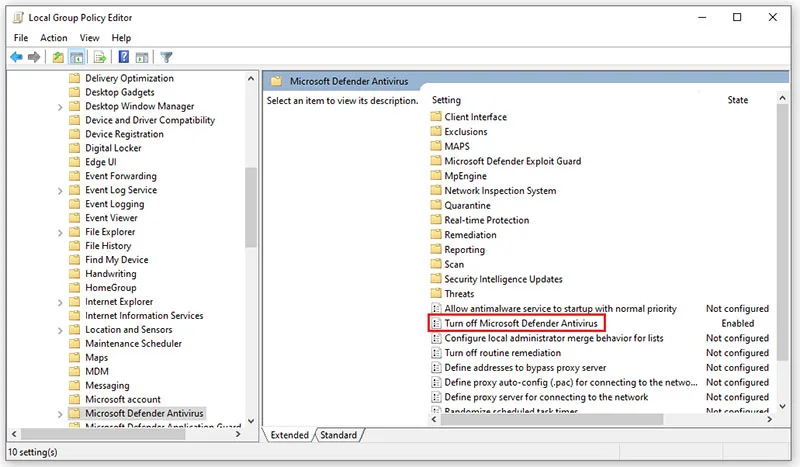Click the settings list horizontal scrollbar thumb
The height and width of the screenshot is (467, 800).
(552, 419)
